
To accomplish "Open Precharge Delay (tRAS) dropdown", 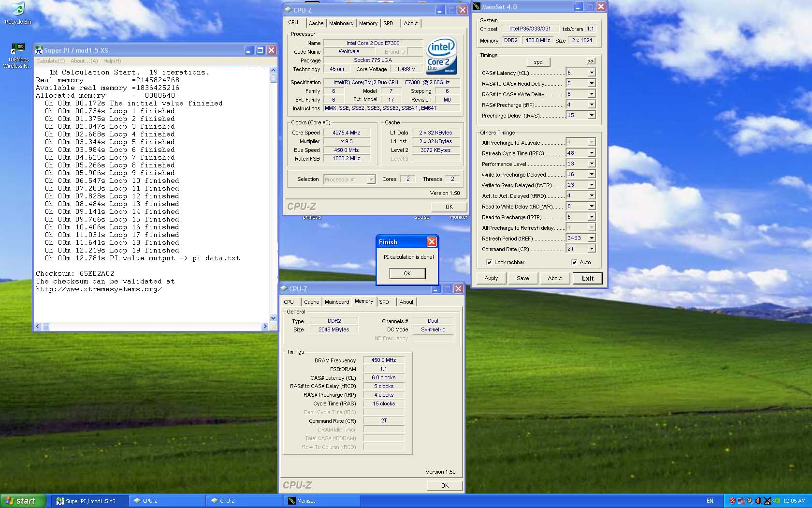I will [x=591, y=115].
